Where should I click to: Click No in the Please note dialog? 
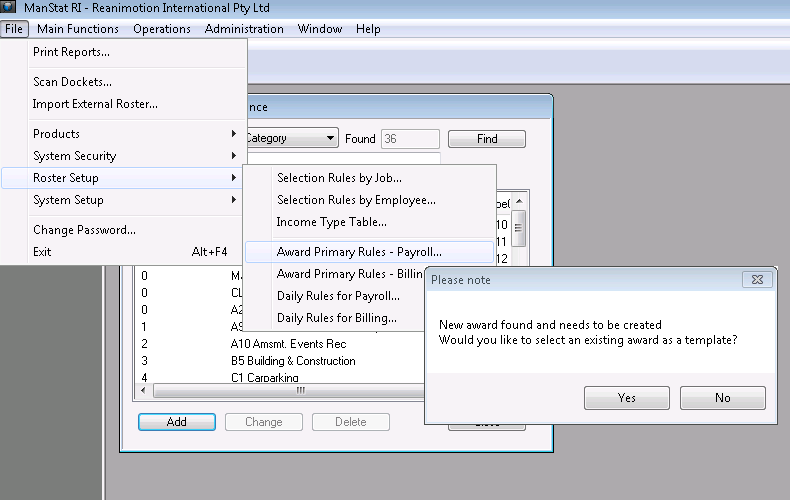[x=722, y=398]
